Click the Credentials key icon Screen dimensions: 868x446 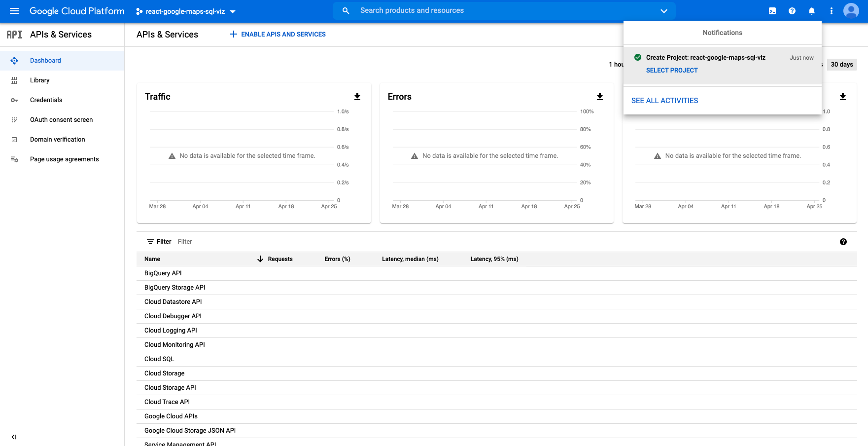[x=14, y=100]
